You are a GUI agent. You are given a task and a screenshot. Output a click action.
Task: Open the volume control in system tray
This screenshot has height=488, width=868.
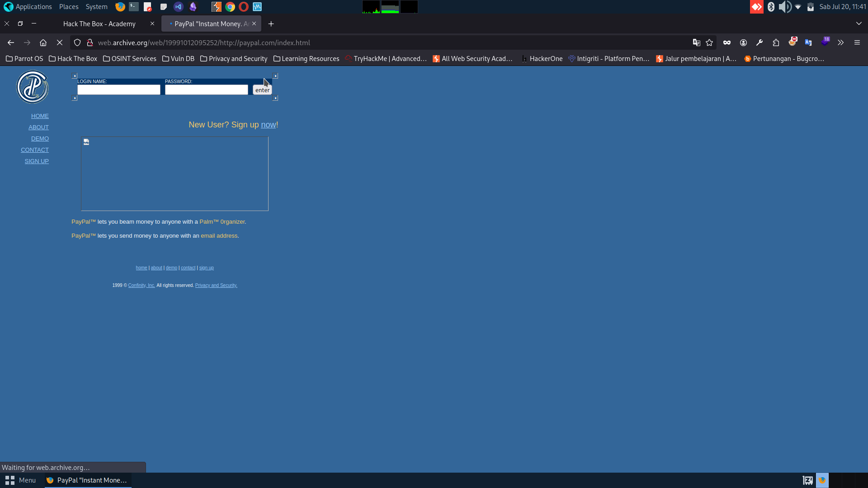coord(785,7)
